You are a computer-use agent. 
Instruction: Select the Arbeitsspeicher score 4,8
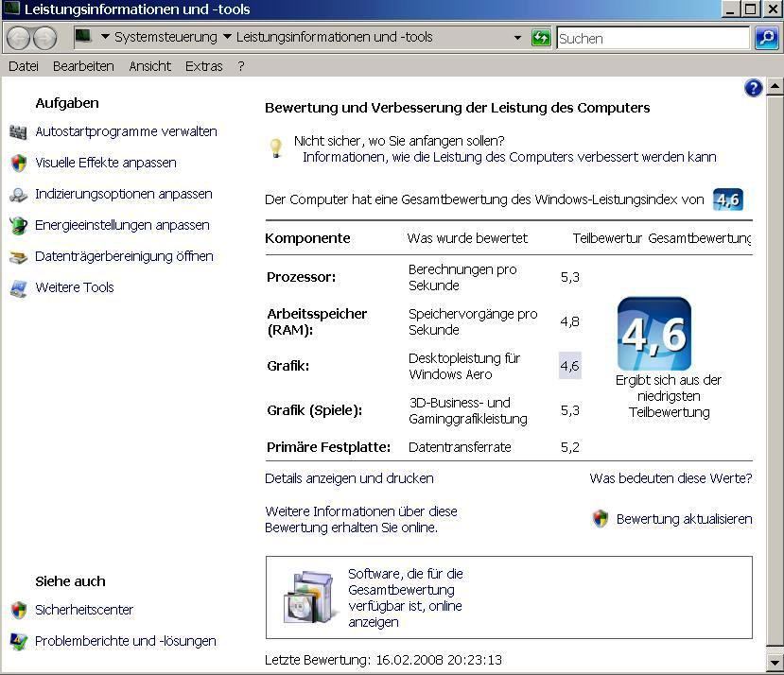[569, 321]
